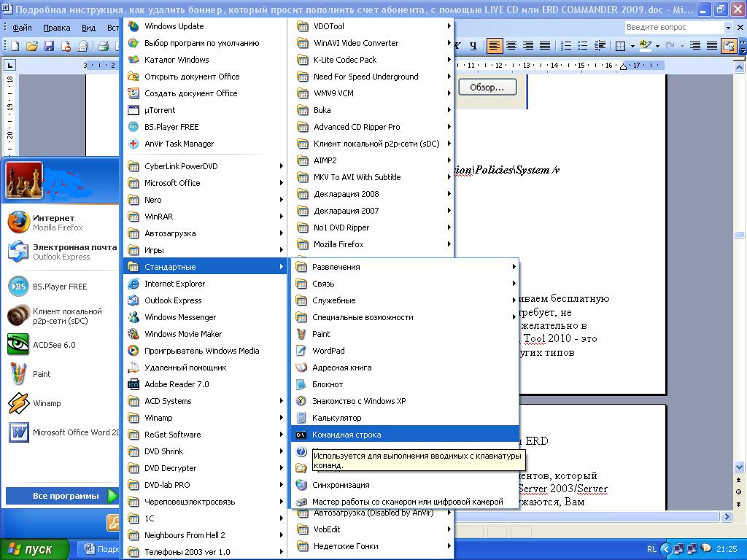Launch Командная строка from the Стандартные submenu
The image size is (747, 560).
[x=404, y=435]
